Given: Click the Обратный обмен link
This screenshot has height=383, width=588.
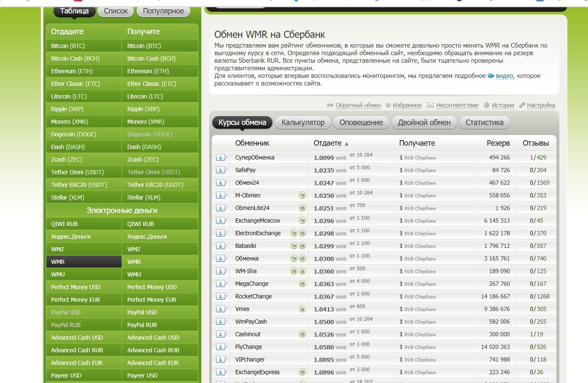Looking at the screenshot, I should coord(358,105).
